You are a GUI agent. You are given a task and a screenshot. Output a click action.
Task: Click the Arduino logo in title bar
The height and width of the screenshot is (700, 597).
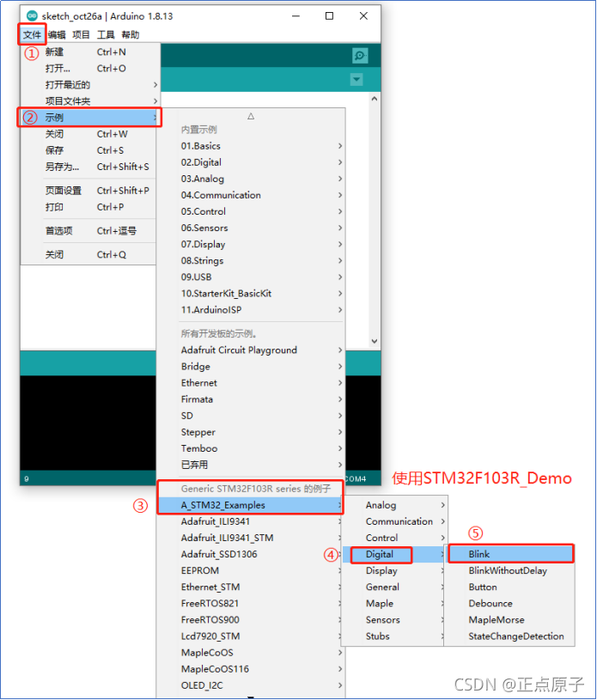pos(32,16)
